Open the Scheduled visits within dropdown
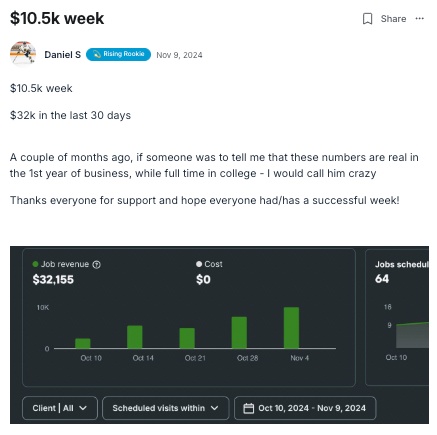The width and height of the screenshot is (437, 435). pos(166,408)
